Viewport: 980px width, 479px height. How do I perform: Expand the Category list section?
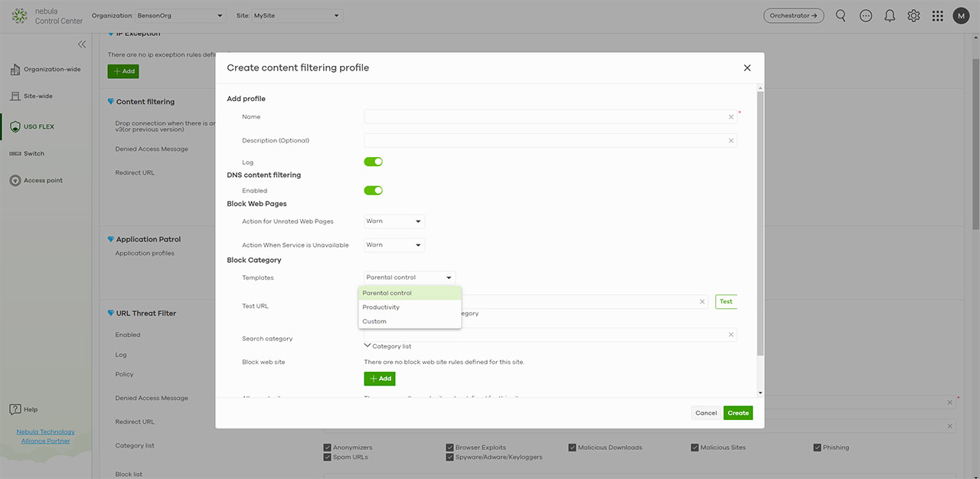click(388, 346)
